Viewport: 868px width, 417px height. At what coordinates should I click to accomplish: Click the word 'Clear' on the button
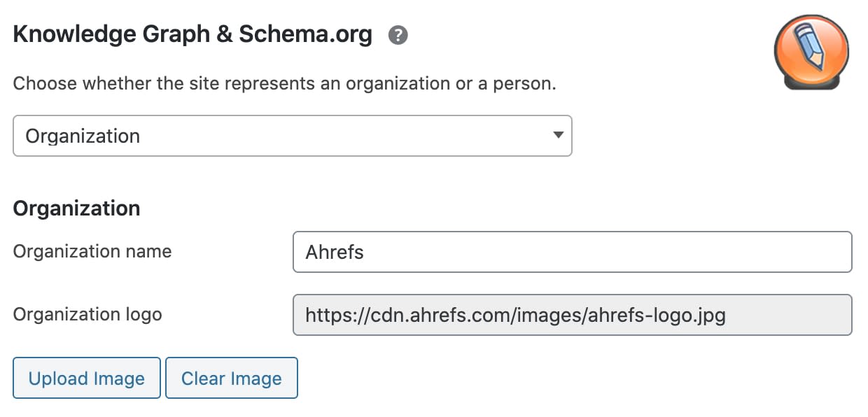[203, 379]
